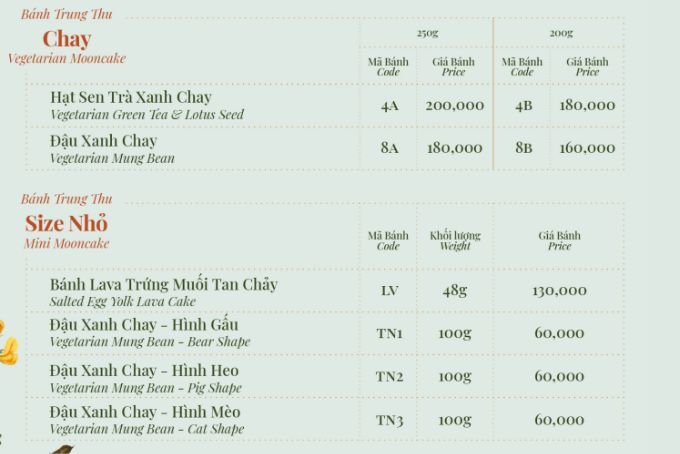Select Đậu Xanh Chay - Hình Mèo item
This screenshot has height=454, width=680.
[x=145, y=412]
